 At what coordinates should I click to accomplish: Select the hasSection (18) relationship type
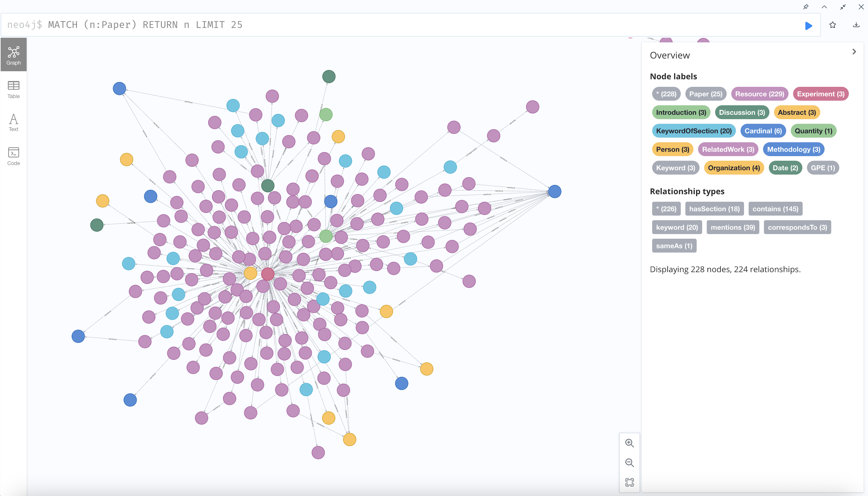[714, 209]
